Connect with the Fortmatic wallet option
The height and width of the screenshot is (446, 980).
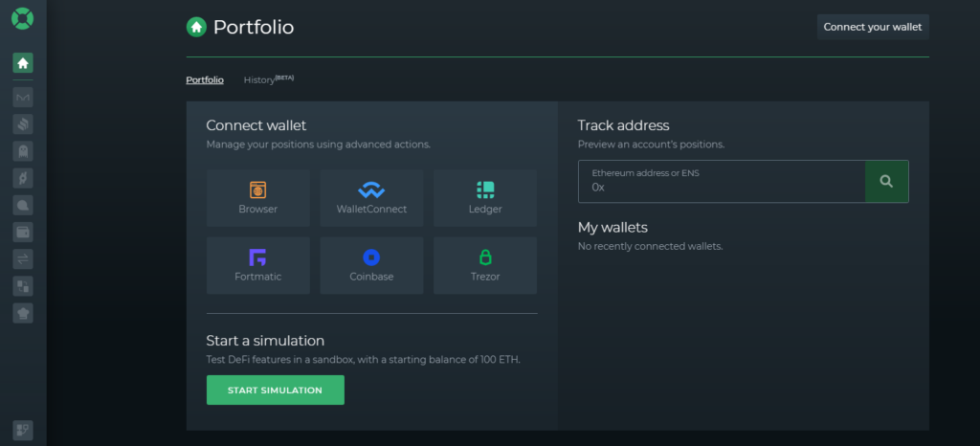pyautogui.click(x=258, y=265)
